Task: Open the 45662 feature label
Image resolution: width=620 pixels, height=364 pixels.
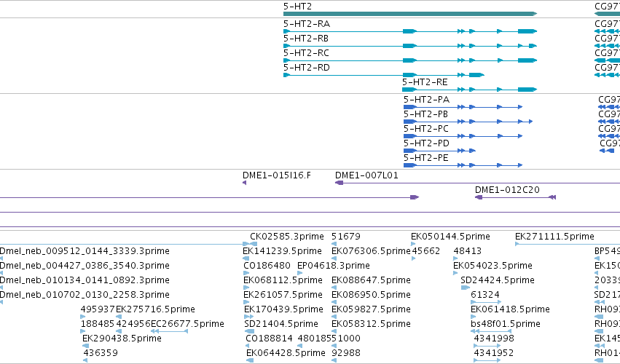Action: click(x=426, y=251)
